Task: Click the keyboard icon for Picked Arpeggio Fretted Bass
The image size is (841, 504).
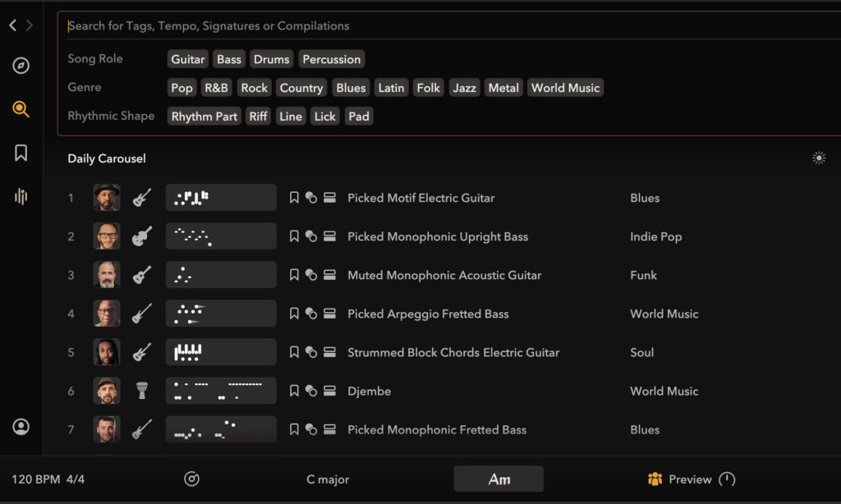Action: pyautogui.click(x=329, y=314)
